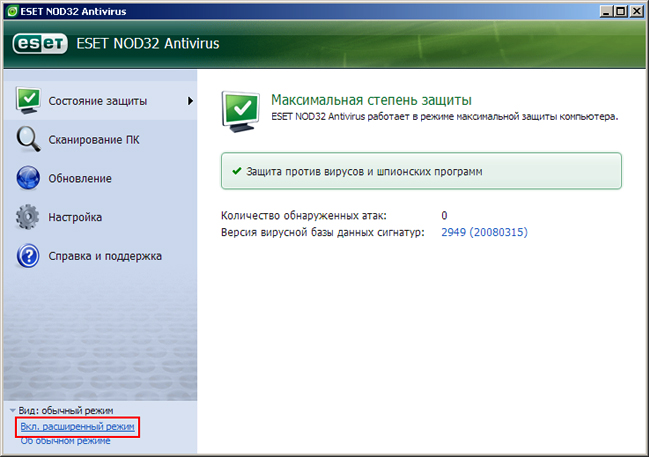The image size is (649, 457).
Task: Click the blue globe update icon
Action: coord(28,178)
